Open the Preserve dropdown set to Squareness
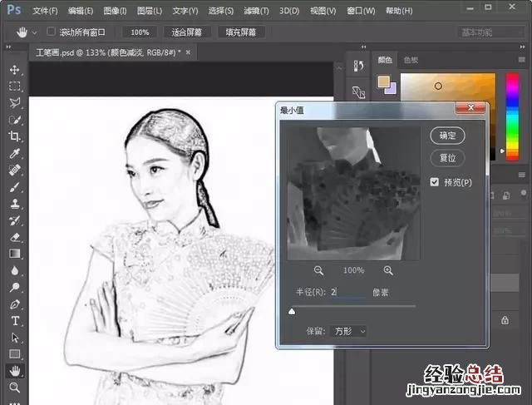The image size is (532, 405). click(x=349, y=331)
